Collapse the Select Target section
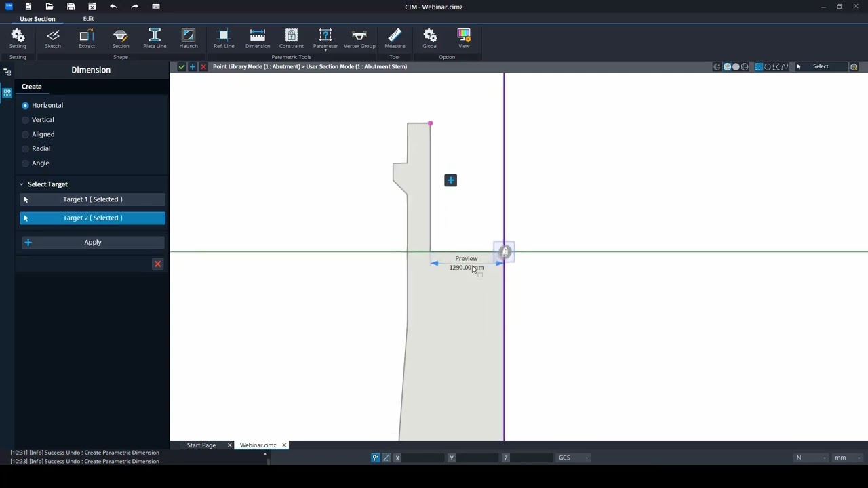This screenshot has height=488, width=868. tap(21, 184)
